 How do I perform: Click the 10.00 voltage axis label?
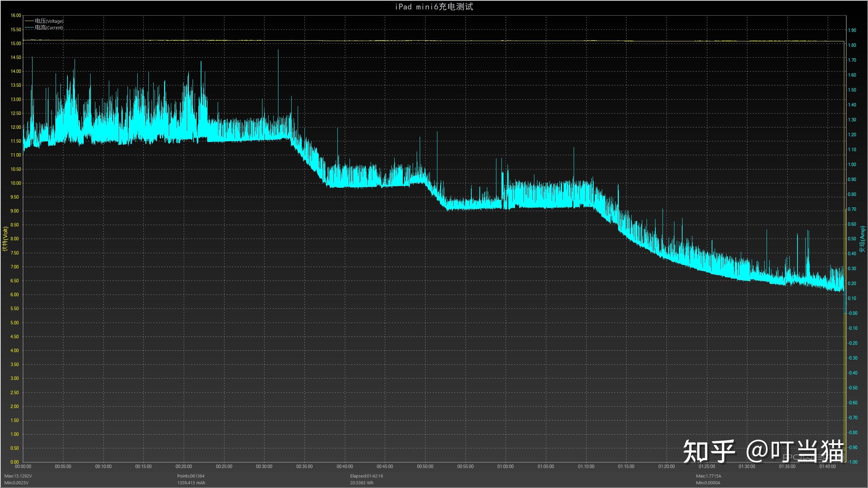click(x=16, y=183)
